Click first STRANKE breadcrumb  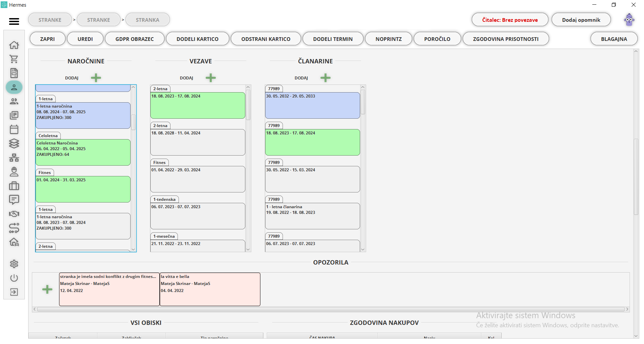tap(50, 20)
